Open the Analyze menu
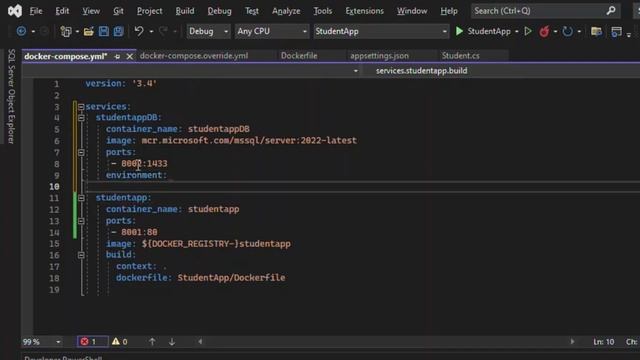640x360 pixels. (286, 11)
